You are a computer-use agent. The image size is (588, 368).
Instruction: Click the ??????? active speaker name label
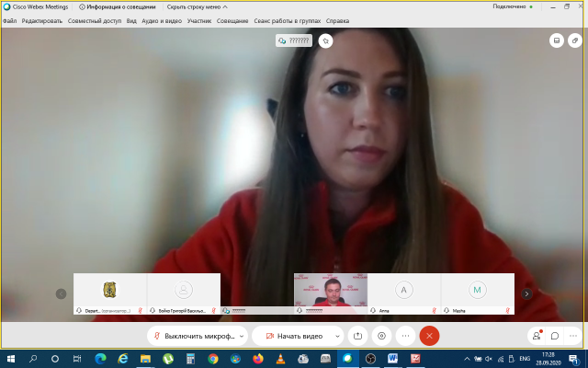(294, 40)
